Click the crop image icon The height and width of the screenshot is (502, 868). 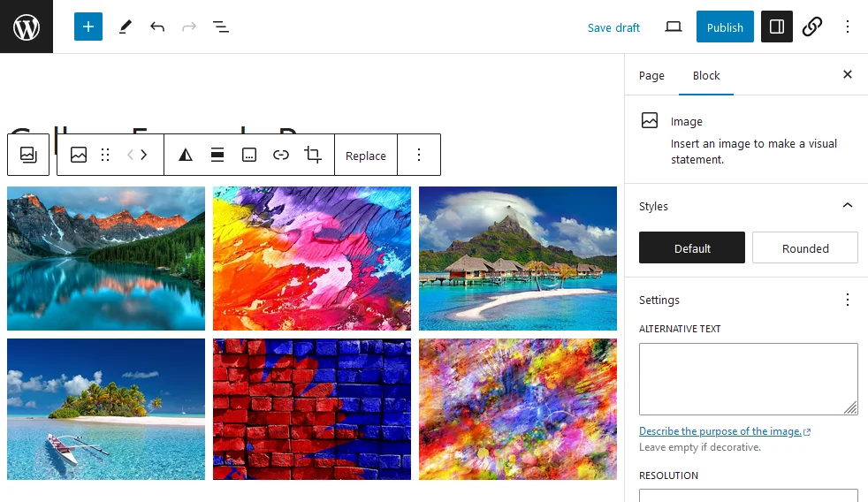point(313,155)
